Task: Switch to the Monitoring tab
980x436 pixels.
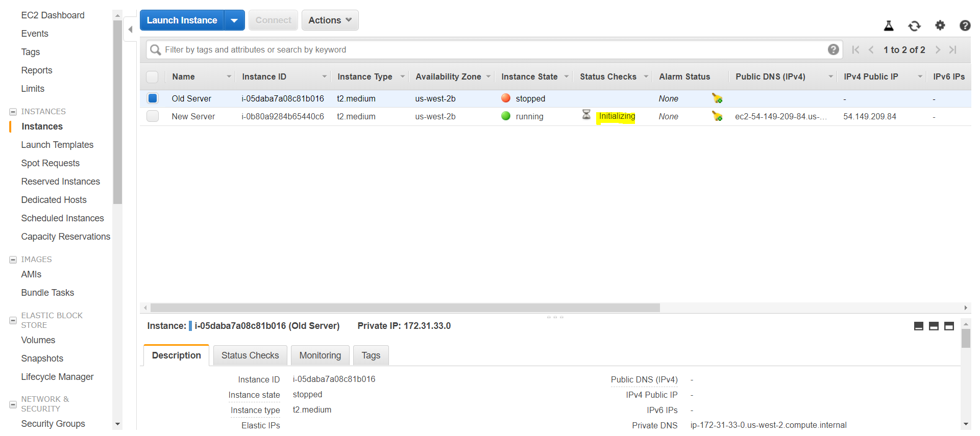Action: tap(320, 355)
